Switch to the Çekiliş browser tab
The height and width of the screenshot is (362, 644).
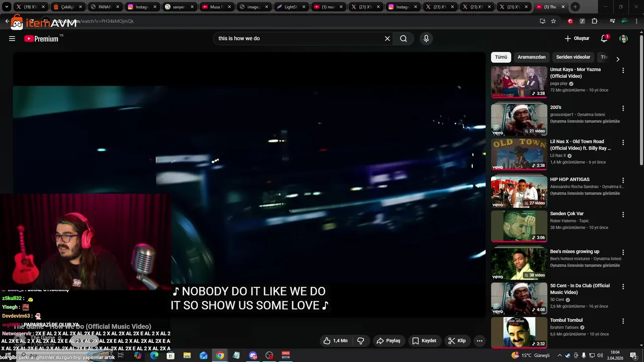67,7
